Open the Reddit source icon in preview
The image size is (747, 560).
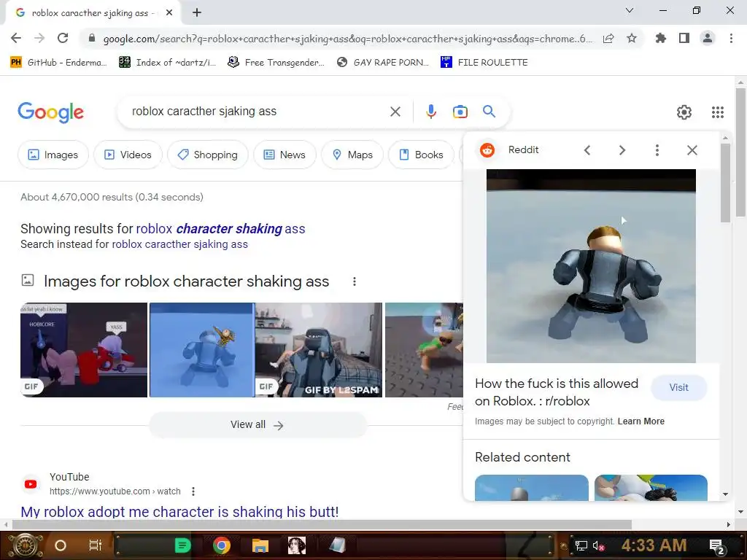tap(487, 150)
